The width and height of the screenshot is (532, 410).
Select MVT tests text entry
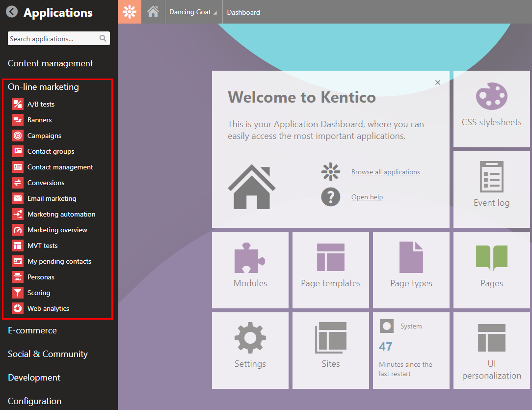coord(42,246)
